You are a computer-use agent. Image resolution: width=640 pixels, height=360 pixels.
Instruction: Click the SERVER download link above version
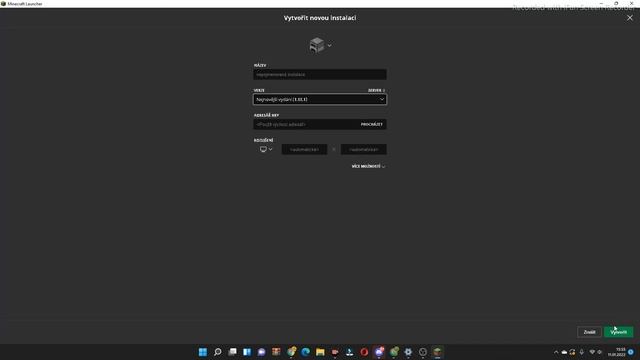[x=376, y=90]
